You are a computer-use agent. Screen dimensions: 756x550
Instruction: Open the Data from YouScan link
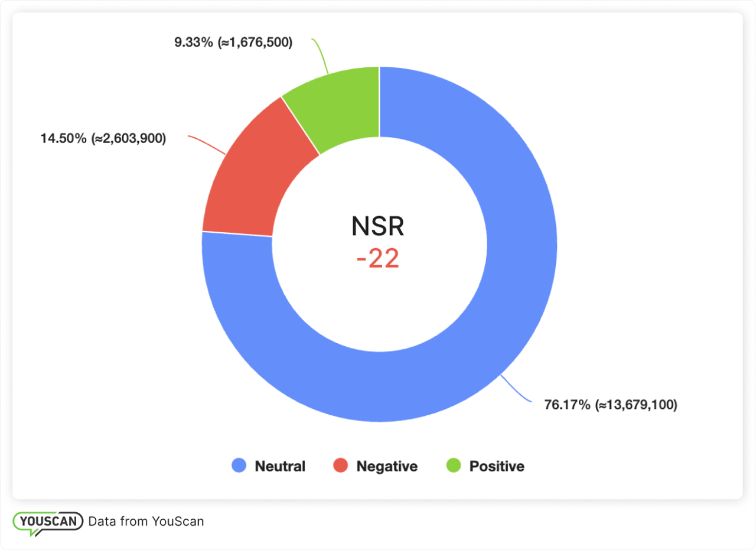coord(146,522)
